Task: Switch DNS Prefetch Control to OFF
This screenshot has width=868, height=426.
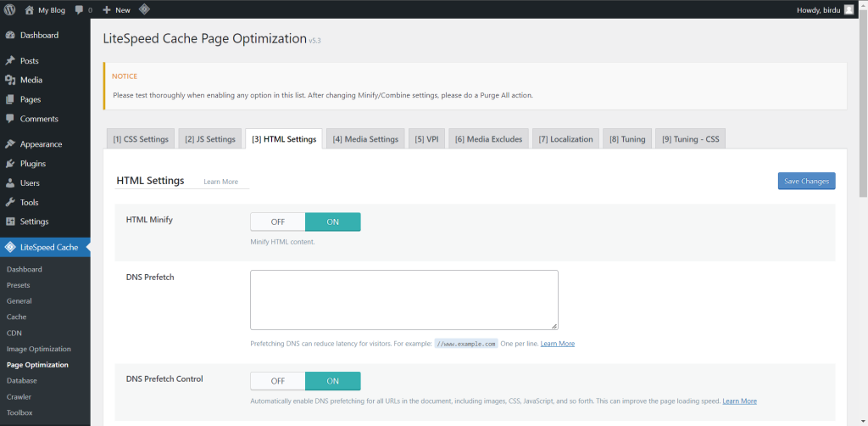Action: 278,381
